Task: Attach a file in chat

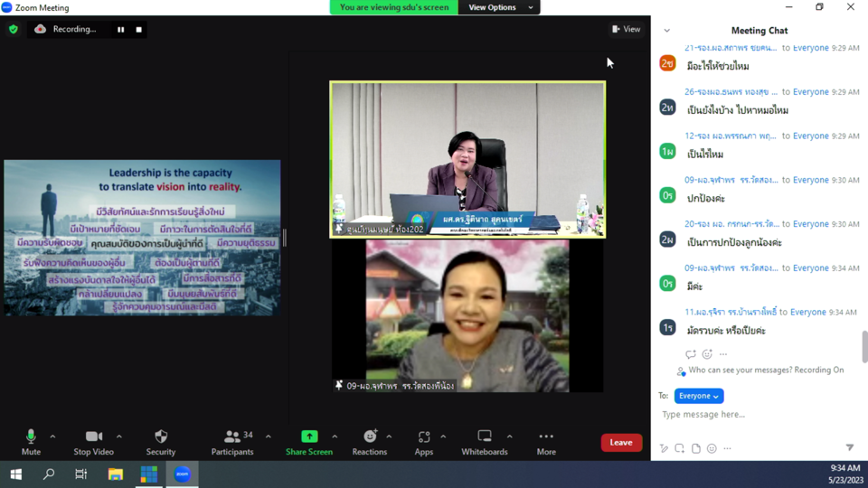Action: point(696,448)
